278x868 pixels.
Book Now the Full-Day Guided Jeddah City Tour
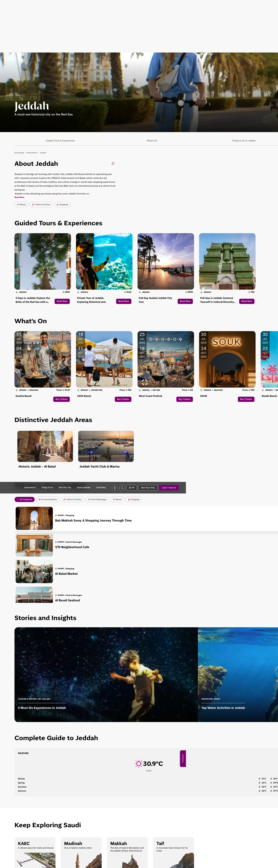click(x=185, y=301)
